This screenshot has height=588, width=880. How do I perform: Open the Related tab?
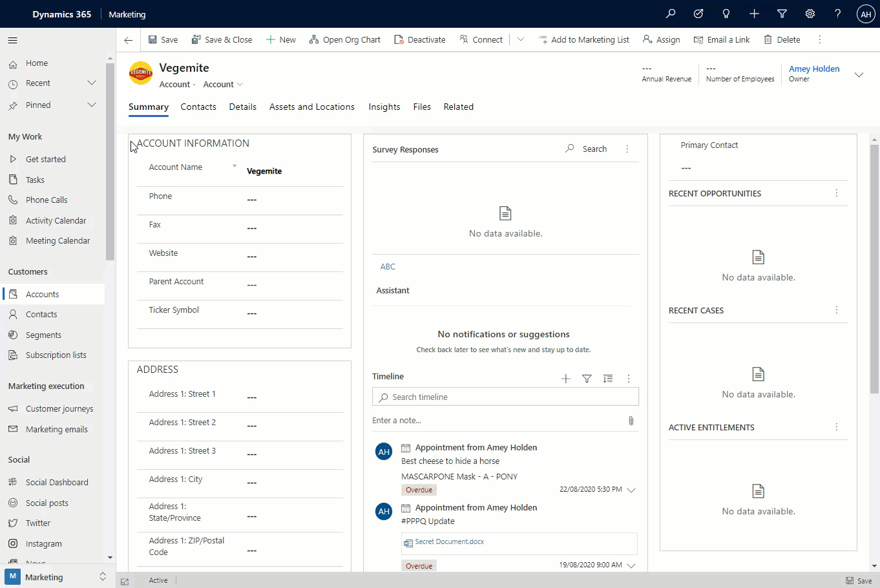[x=458, y=107]
